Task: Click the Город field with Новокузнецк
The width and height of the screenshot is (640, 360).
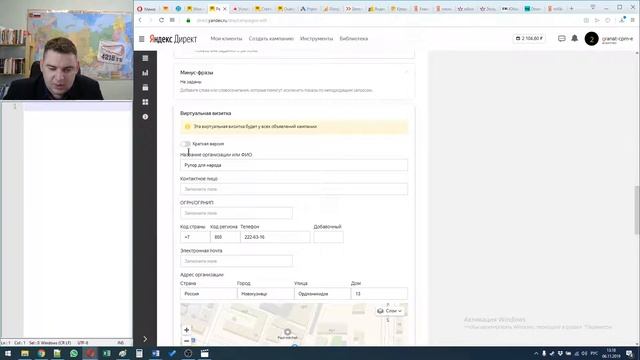Action: [x=266, y=293]
